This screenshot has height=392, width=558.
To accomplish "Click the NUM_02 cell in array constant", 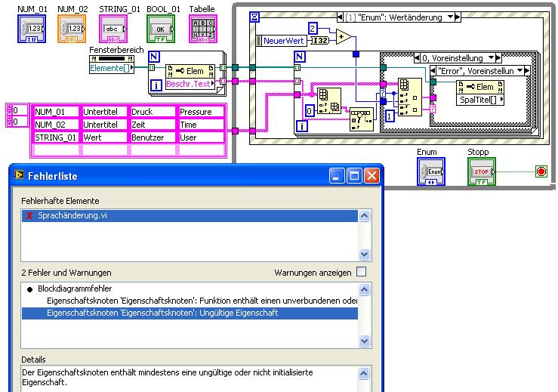I will tap(56, 125).
